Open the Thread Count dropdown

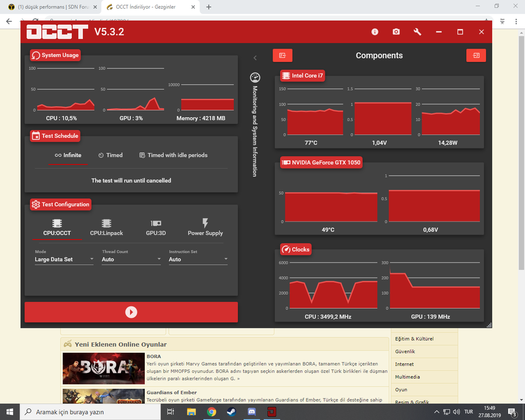[x=131, y=259]
